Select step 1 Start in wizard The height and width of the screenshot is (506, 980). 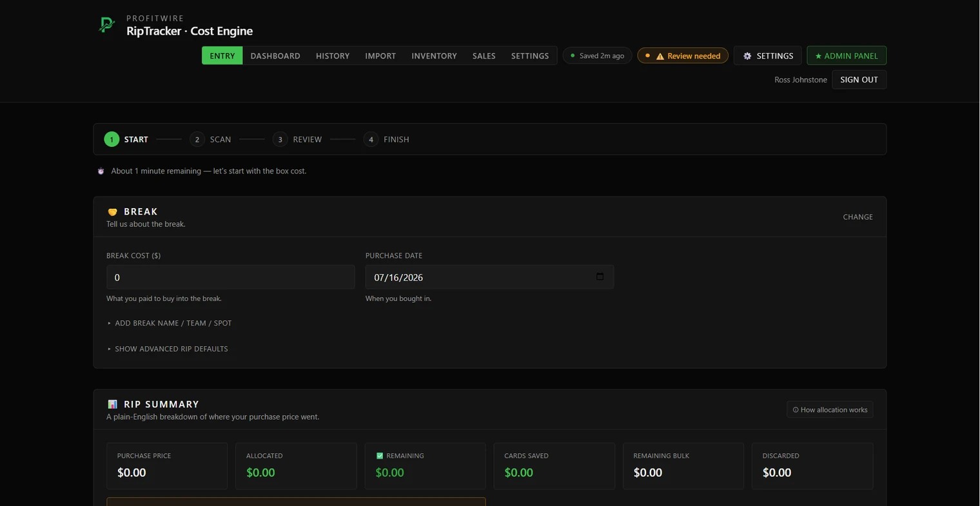[126, 139]
